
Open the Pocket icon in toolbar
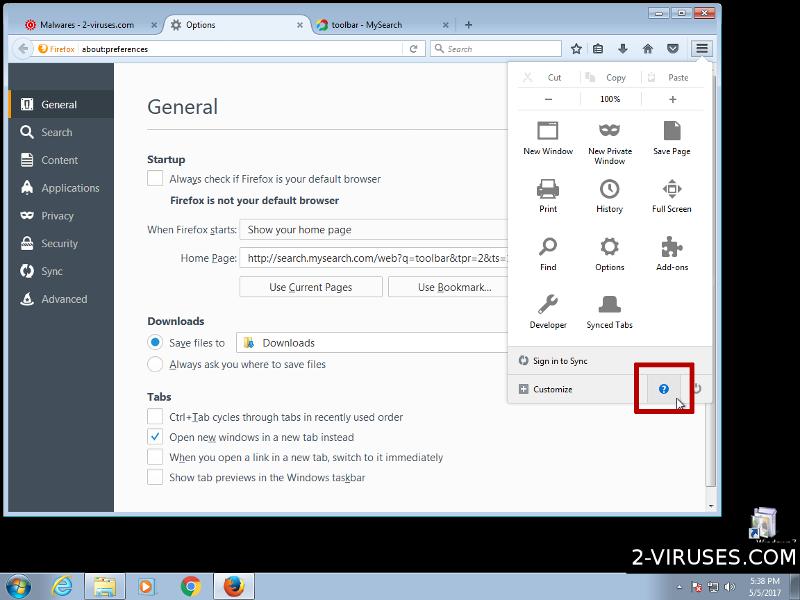coord(673,49)
